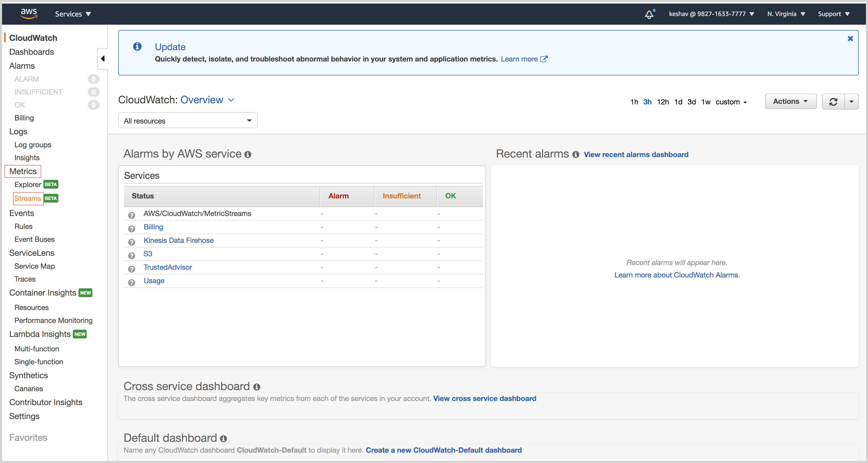Click the Kinesis Data Firehose link
868x463 pixels.
pos(179,241)
